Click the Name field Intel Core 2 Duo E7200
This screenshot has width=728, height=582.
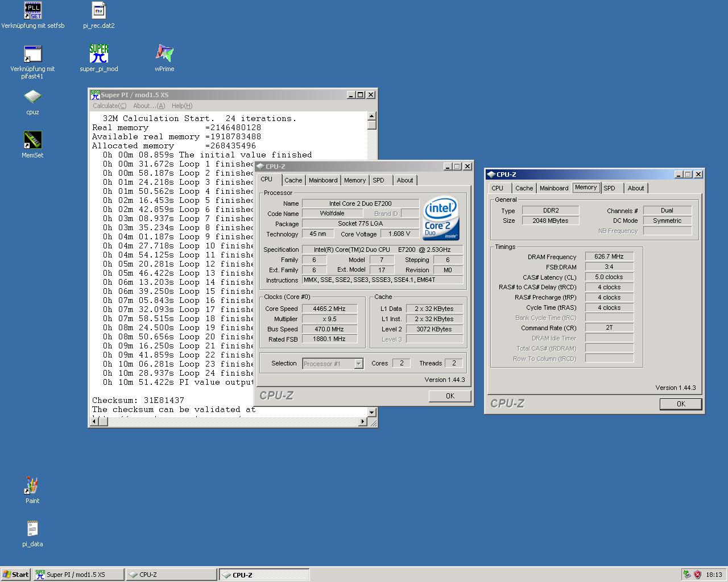pyautogui.click(x=361, y=203)
